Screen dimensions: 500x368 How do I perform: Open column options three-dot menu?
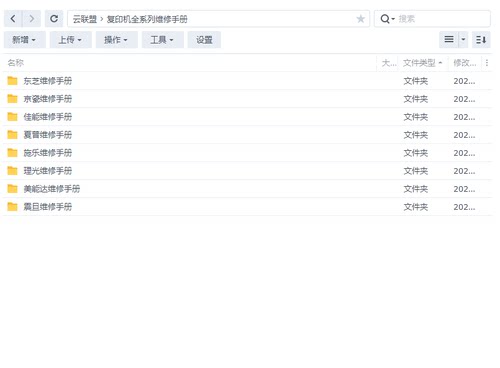pyautogui.click(x=487, y=63)
